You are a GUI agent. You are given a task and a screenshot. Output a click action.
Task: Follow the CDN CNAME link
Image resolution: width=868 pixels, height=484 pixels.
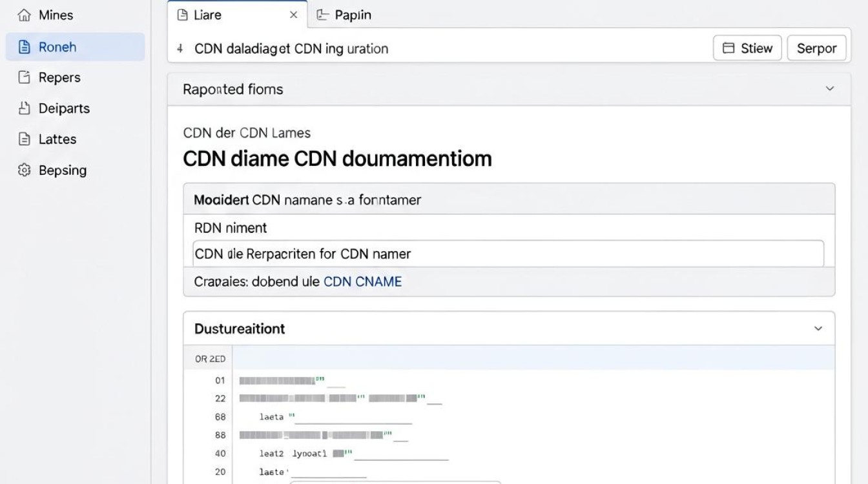(x=362, y=281)
